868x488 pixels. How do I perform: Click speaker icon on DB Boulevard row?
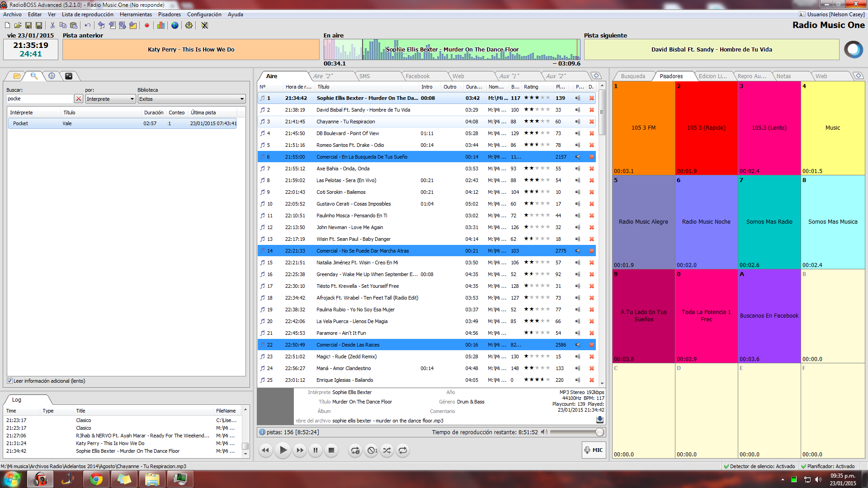pyautogui.click(x=578, y=133)
